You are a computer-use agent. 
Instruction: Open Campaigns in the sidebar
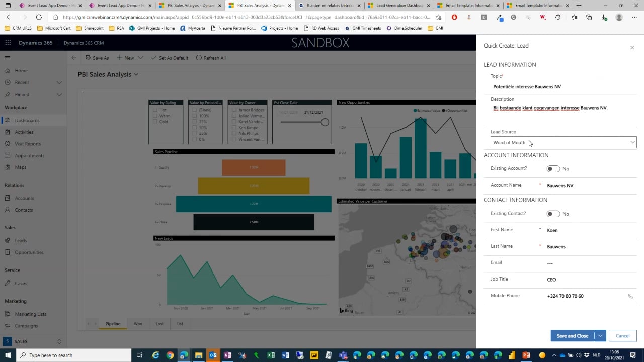26,326
